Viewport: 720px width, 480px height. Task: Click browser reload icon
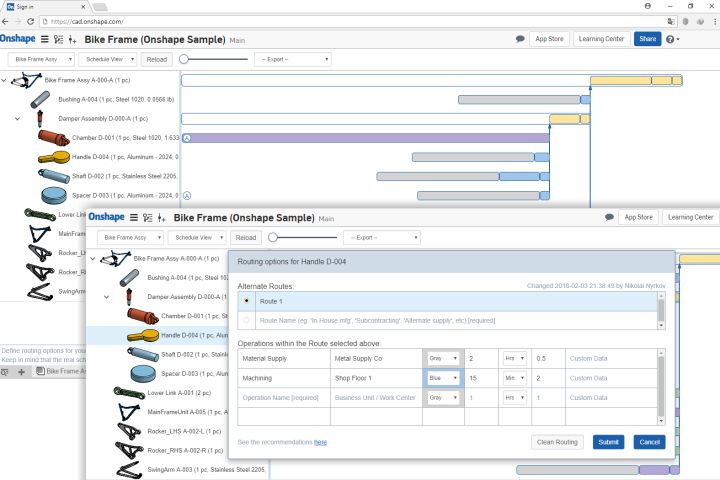pos(30,22)
